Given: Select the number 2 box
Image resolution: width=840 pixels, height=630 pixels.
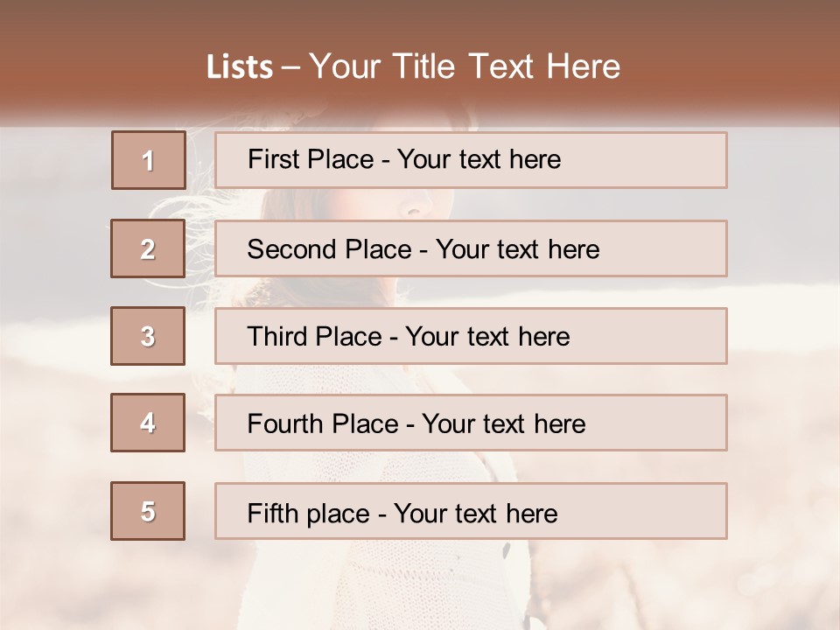Looking at the screenshot, I should 148,248.
